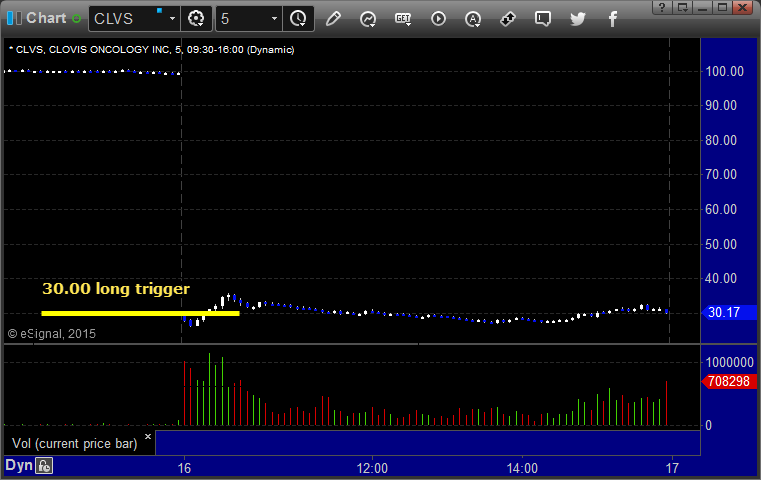Share chart via Twitter icon
The width and height of the screenshot is (761, 480).
[x=578, y=19]
